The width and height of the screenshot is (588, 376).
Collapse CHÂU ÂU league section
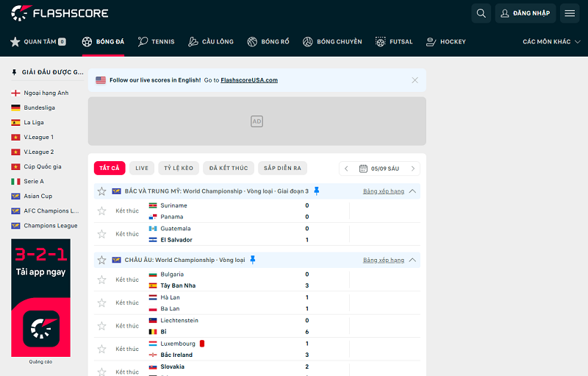pyautogui.click(x=412, y=260)
